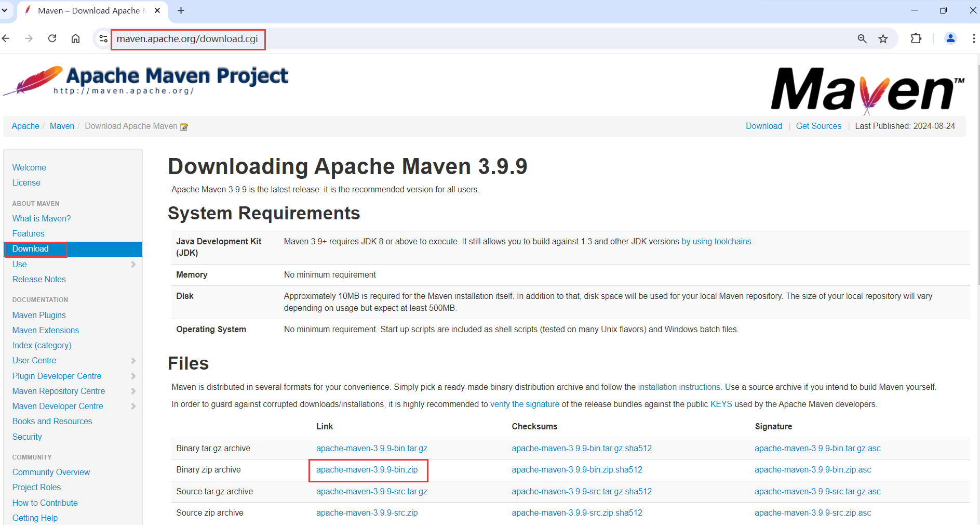The height and width of the screenshot is (525, 980).
Task: Open the zoom magnifier in address bar
Action: (862, 38)
